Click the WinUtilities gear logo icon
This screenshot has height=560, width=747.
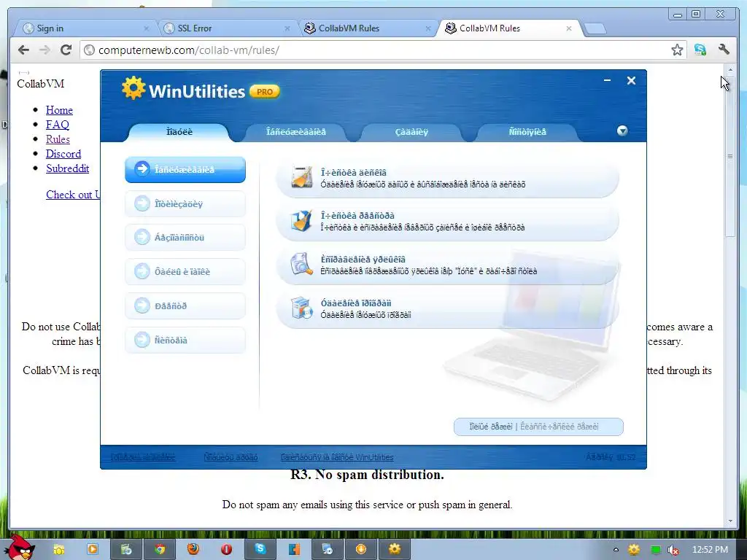[133, 87]
